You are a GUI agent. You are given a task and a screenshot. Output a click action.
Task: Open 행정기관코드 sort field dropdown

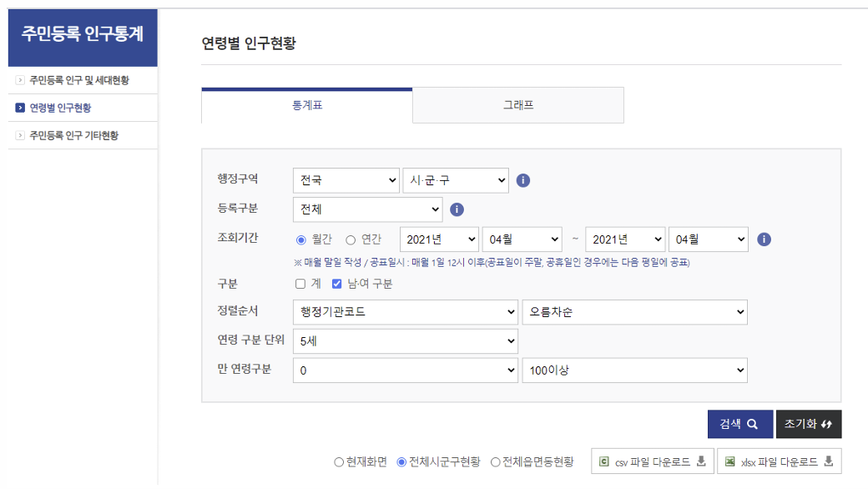click(x=406, y=312)
